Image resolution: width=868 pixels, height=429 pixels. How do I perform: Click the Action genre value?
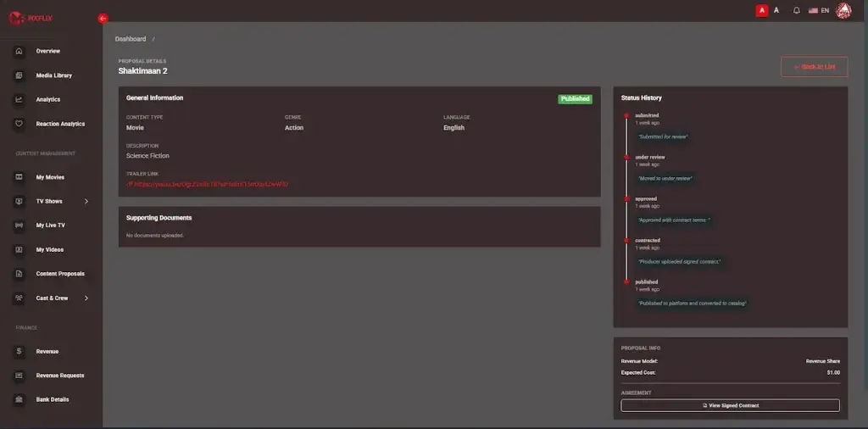tap(294, 127)
